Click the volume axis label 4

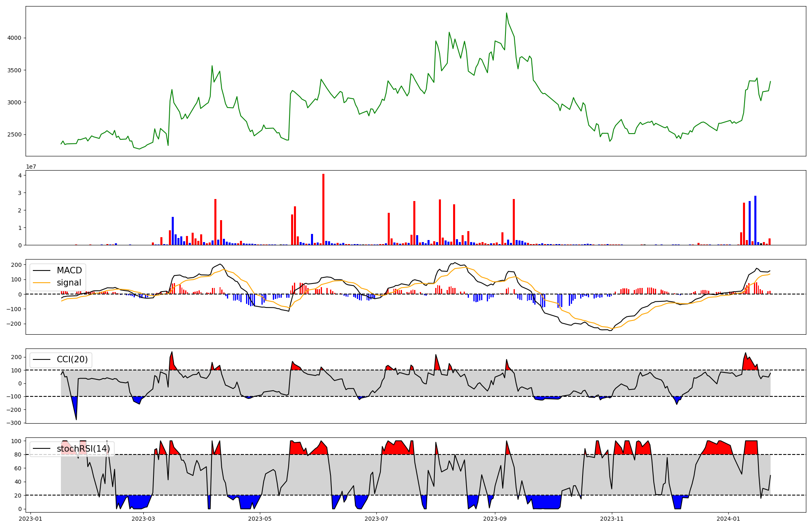[x=20, y=175]
